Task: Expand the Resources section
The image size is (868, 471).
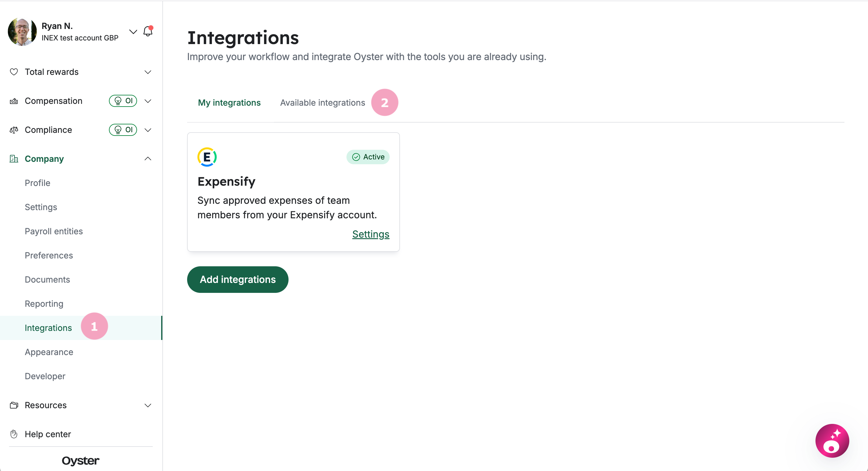Action: [148, 405]
